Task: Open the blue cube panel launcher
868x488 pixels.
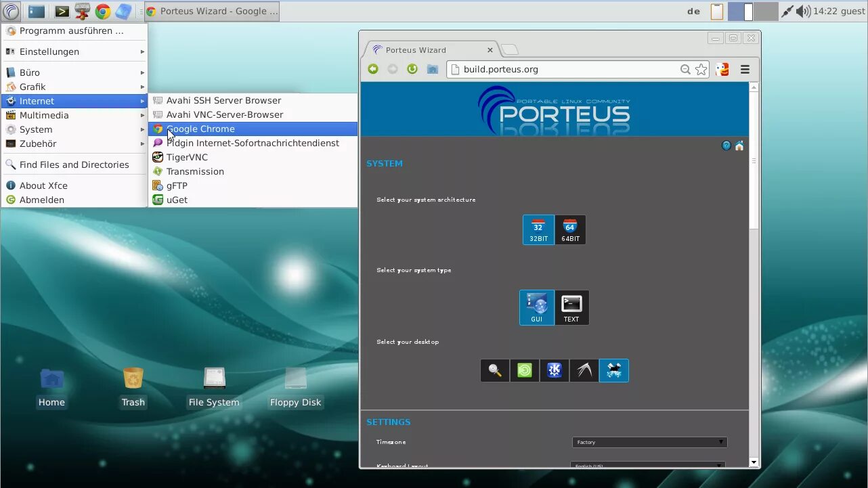Action: coord(123,12)
